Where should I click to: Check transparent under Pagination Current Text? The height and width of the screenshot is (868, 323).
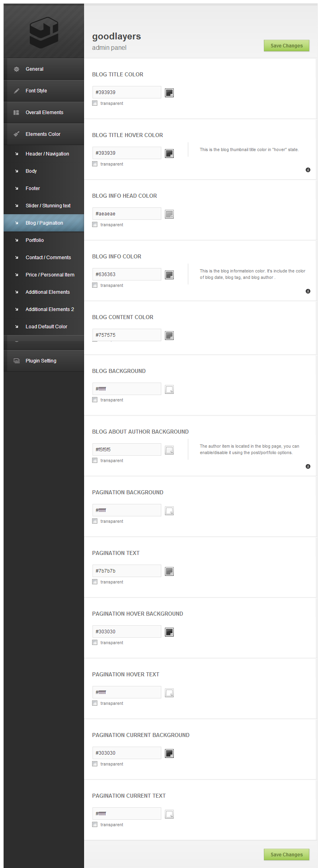pyautogui.click(x=95, y=825)
